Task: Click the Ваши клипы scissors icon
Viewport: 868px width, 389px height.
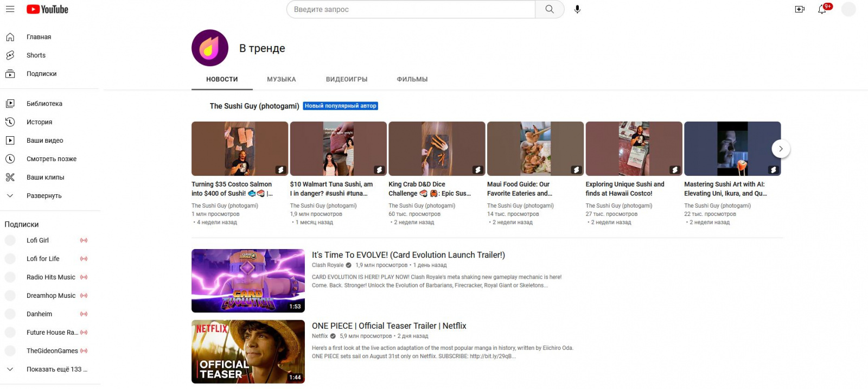Action: coord(10,177)
